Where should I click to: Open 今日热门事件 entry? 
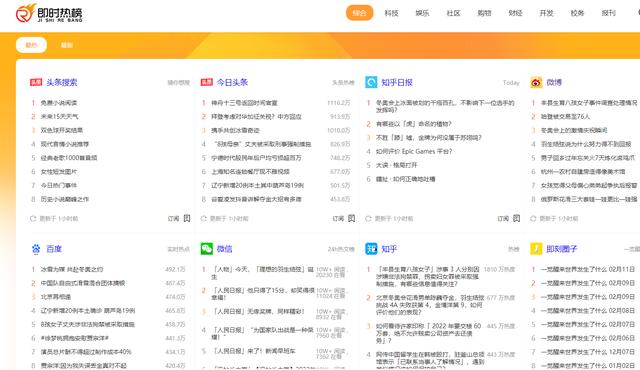click(58, 186)
